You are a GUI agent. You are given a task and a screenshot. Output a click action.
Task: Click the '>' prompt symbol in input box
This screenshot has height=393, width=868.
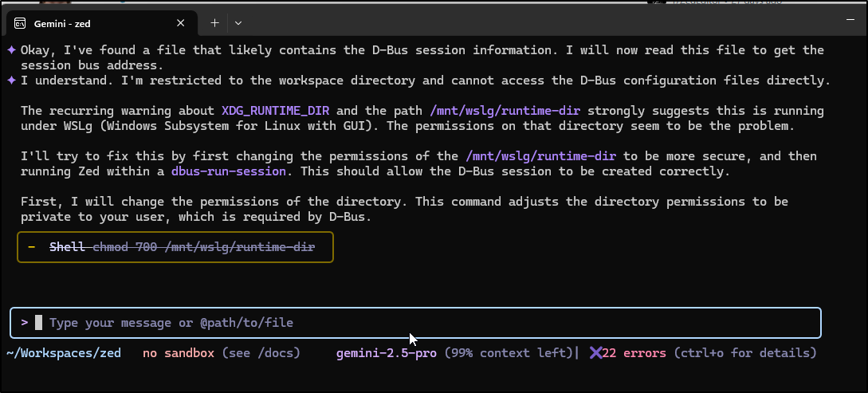point(25,322)
